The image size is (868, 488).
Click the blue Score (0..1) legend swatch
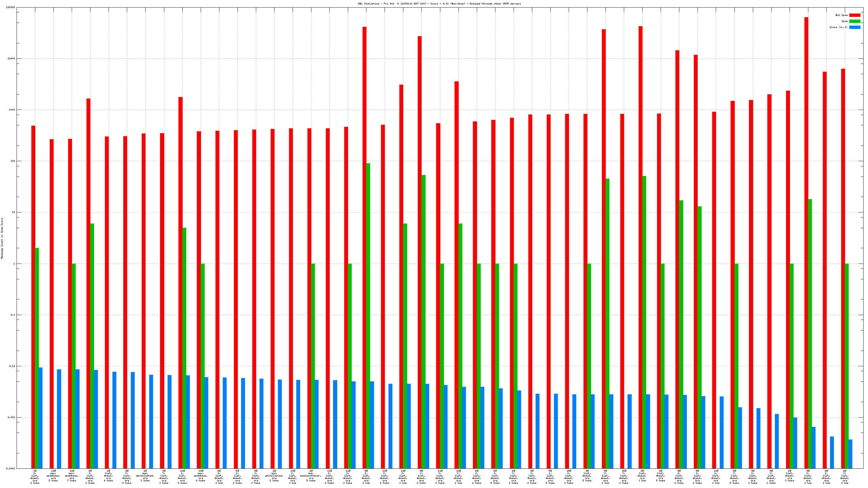854,27
